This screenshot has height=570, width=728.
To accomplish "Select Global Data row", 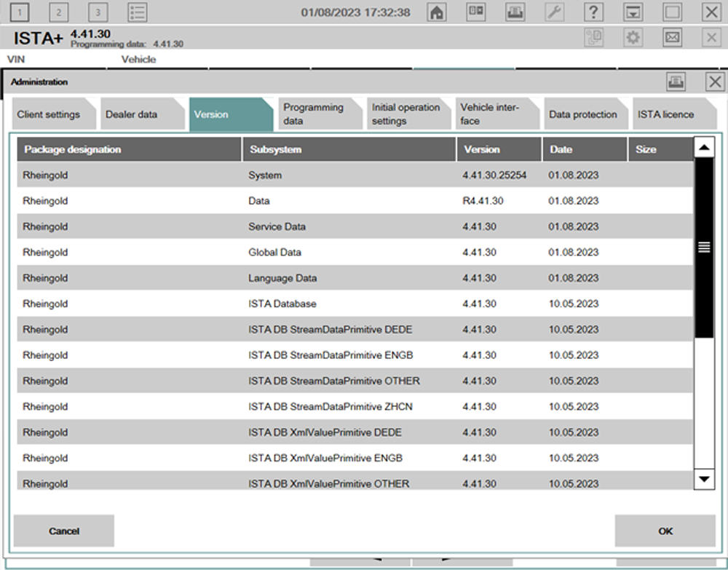I will pyautogui.click(x=355, y=252).
